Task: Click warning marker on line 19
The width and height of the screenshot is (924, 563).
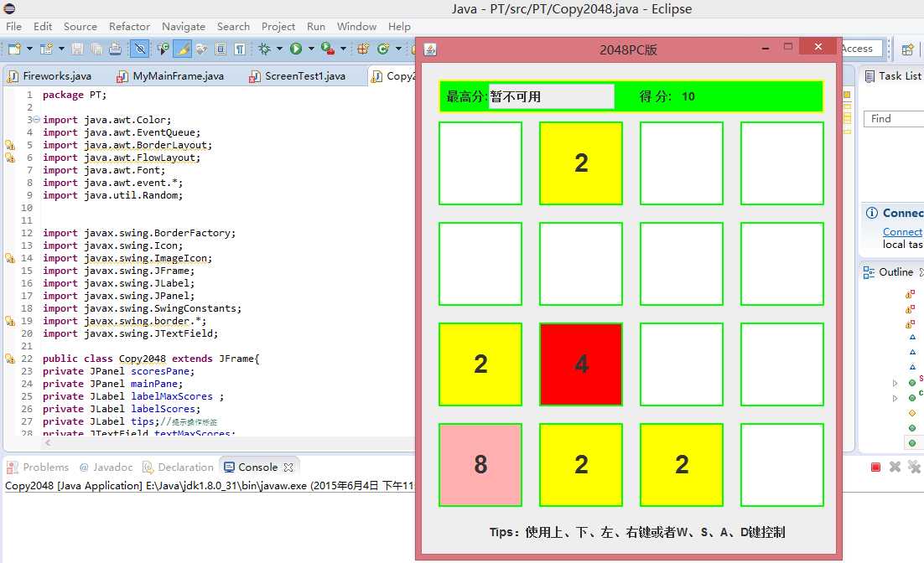Action: tap(9, 321)
